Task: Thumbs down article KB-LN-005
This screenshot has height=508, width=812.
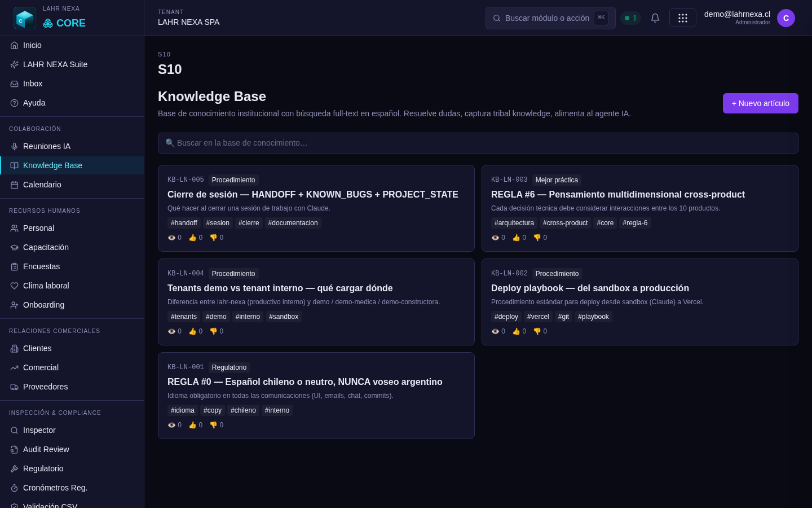Action: coord(216,238)
